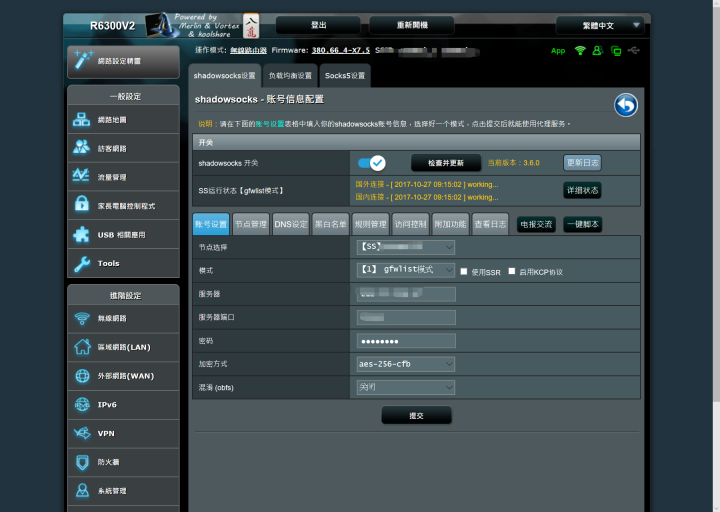Select the VPN icon

(82, 433)
